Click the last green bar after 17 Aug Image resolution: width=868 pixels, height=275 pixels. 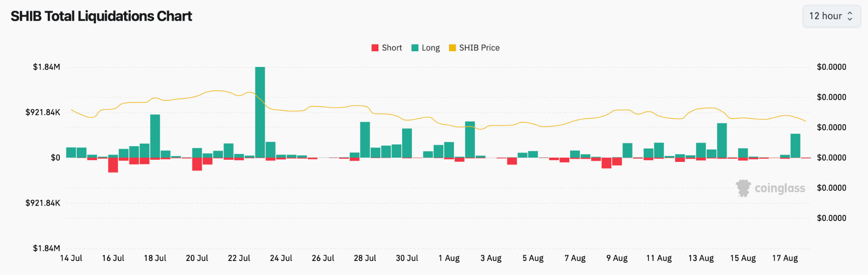click(795, 146)
